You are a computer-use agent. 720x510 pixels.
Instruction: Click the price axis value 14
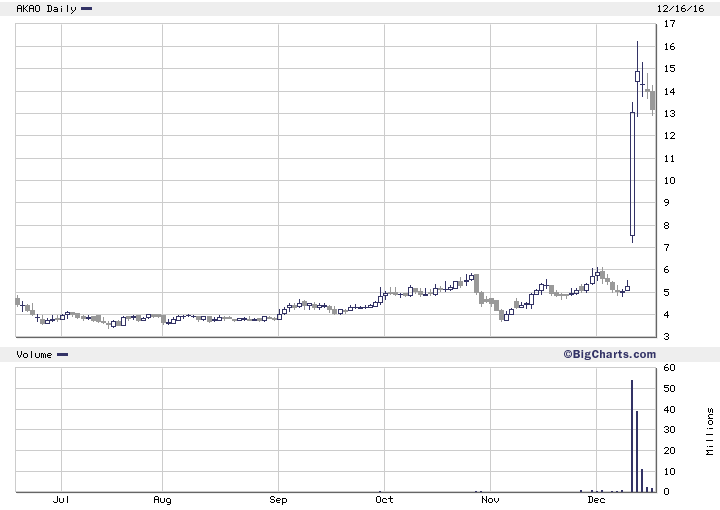tap(669, 91)
